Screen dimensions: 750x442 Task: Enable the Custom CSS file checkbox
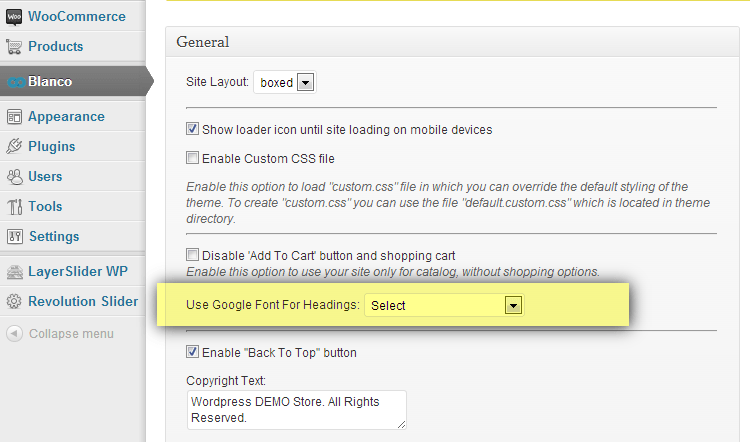[x=193, y=158]
